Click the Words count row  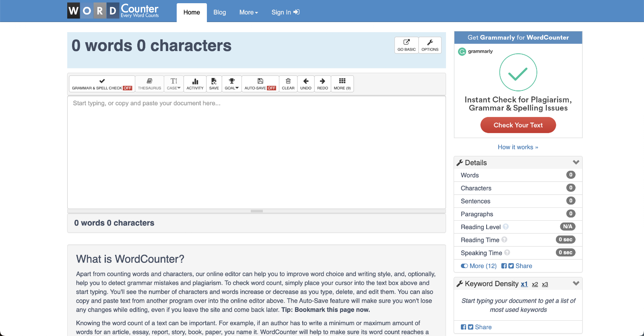click(518, 175)
